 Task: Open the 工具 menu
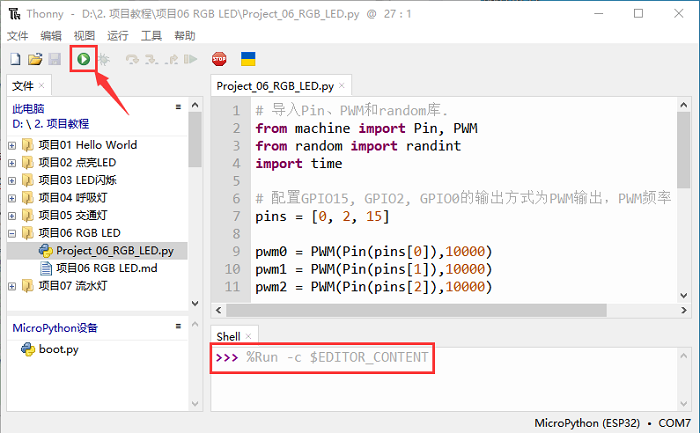151,35
